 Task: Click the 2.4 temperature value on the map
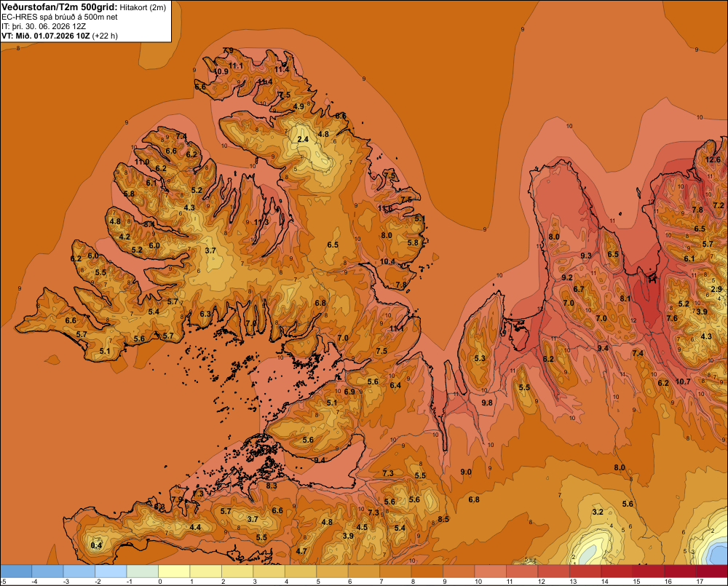click(303, 139)
